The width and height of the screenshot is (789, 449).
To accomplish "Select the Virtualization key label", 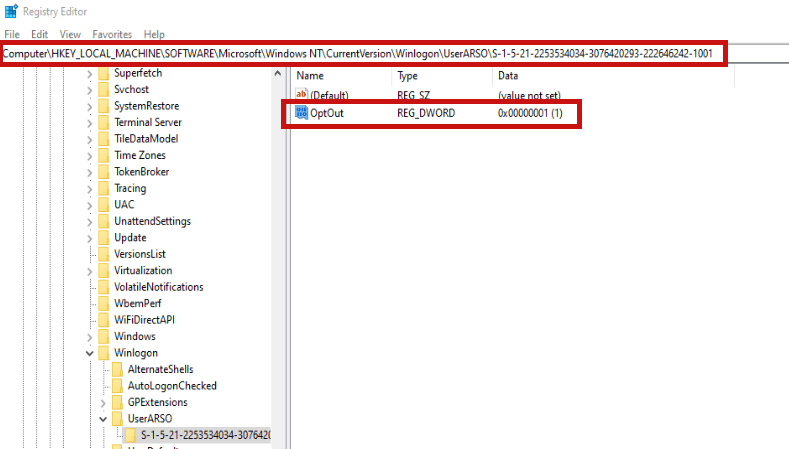I will [x=143, y=270].
